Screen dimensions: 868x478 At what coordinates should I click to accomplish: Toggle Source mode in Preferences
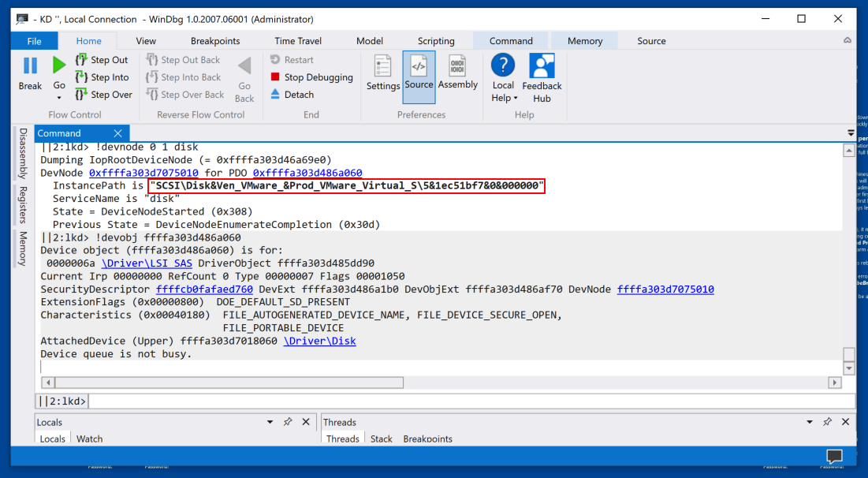419,77
